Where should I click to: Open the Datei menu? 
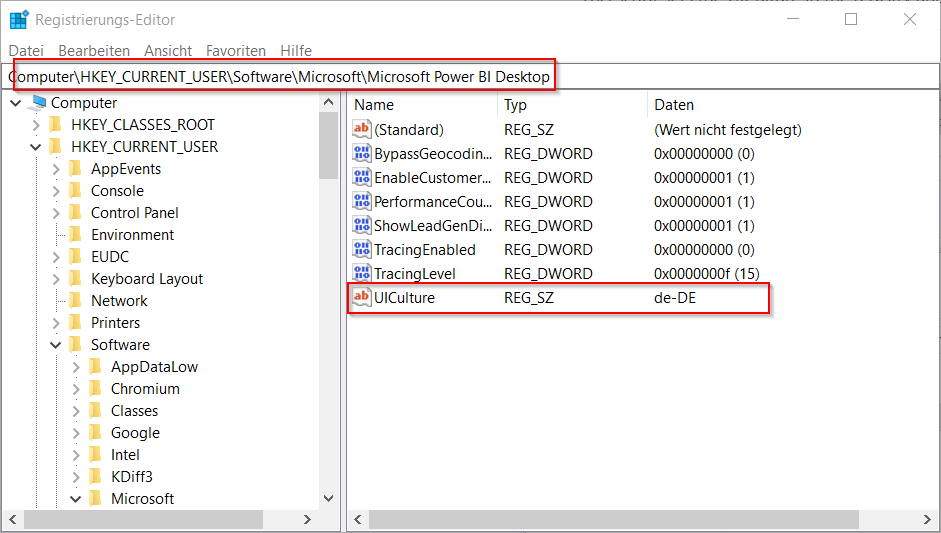click(26, 51)
